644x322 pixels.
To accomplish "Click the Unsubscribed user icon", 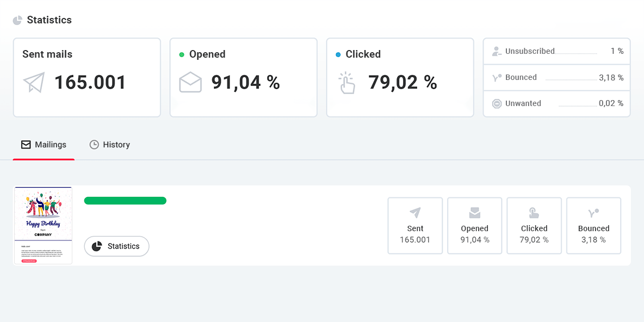I will [496, 51].
